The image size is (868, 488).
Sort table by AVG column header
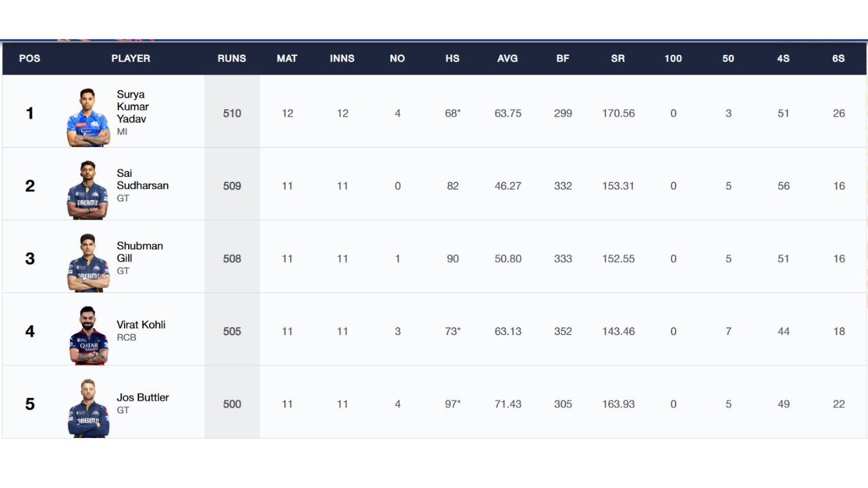coord(507,58)
